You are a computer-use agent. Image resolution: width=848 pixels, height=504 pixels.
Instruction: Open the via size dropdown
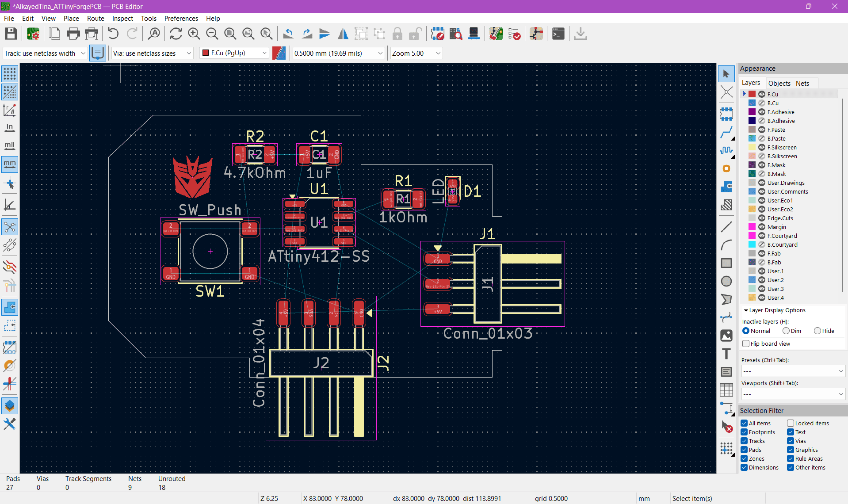pyautogui.click(x=189, y=53)
